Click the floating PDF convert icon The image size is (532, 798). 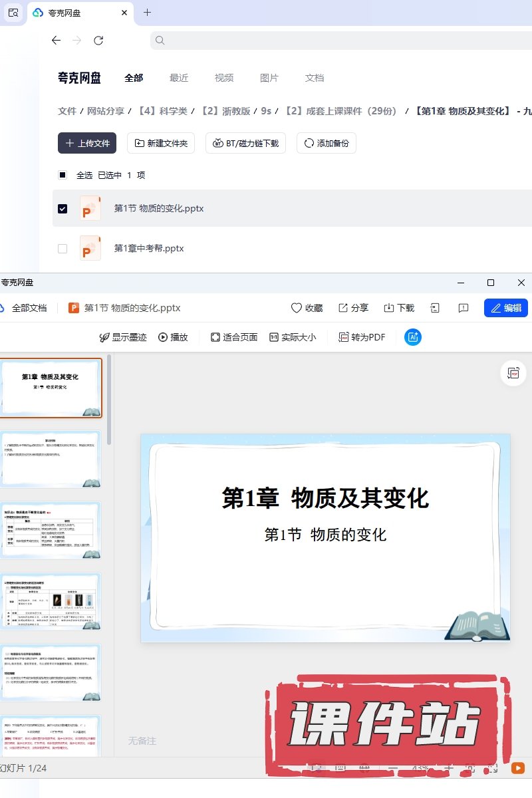[x=513, y=373]
